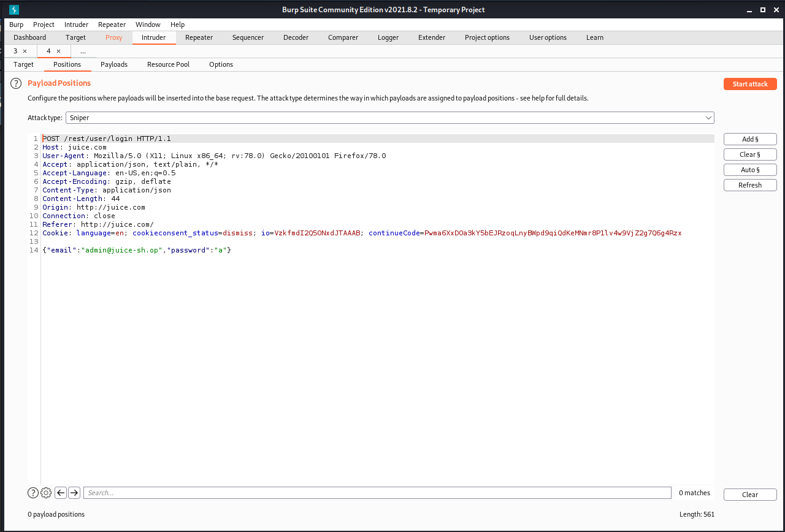Click the '0 payload positions' status text
The width and height of the screenshot is (785, 532).
click(x=56, y=514)
